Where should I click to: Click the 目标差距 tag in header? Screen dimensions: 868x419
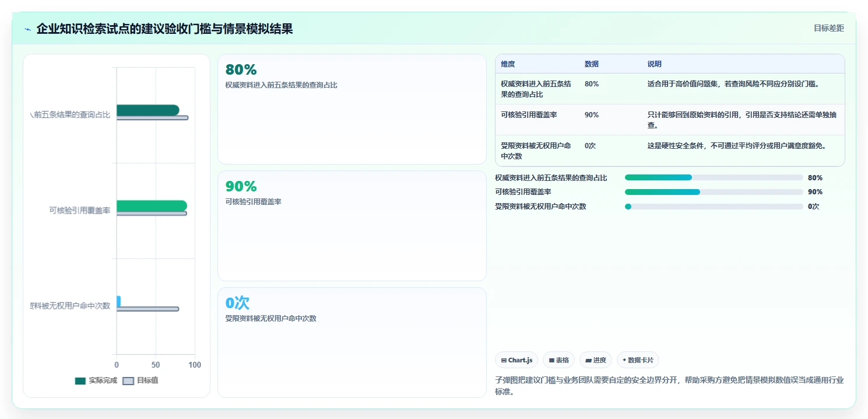tap(828, 28)
